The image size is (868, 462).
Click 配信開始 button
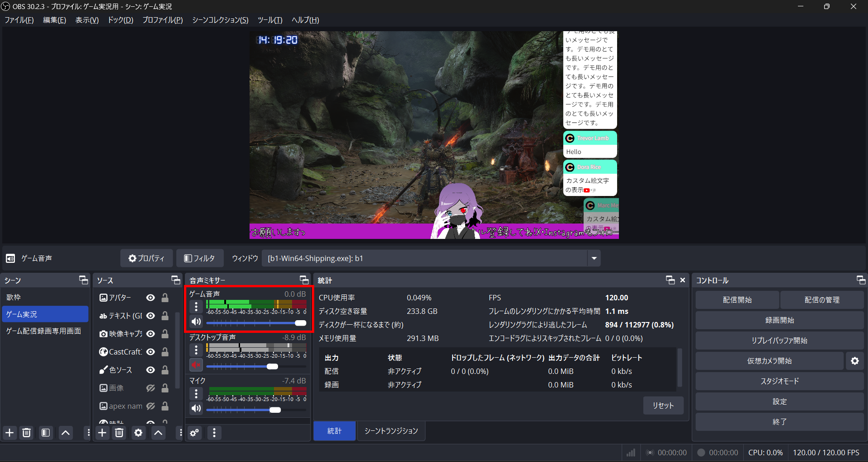pos(737,300)
